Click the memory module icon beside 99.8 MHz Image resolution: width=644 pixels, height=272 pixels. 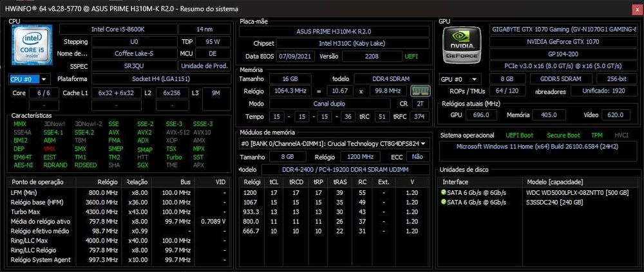(x=420, y=91)
